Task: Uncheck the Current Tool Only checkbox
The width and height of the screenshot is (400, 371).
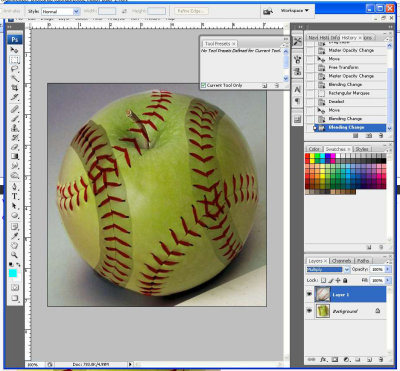Action: (203, 85)
